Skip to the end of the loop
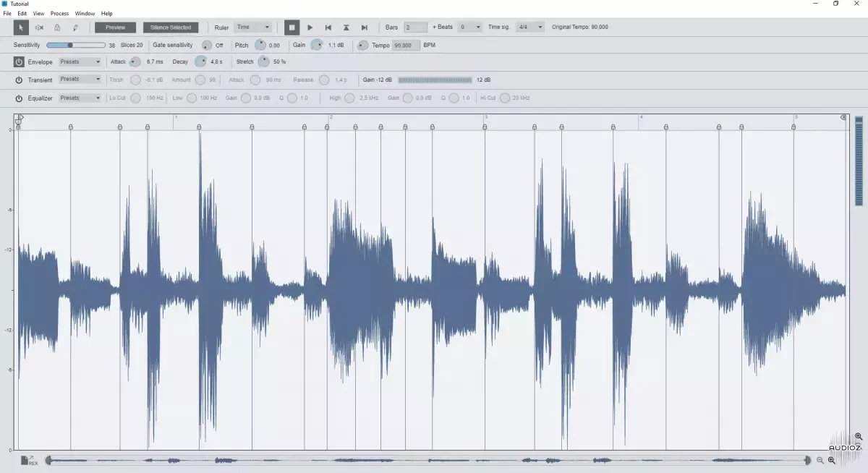The width and height of the screenshot is (868, 473). pyautogui.click(x=365, y=27)
